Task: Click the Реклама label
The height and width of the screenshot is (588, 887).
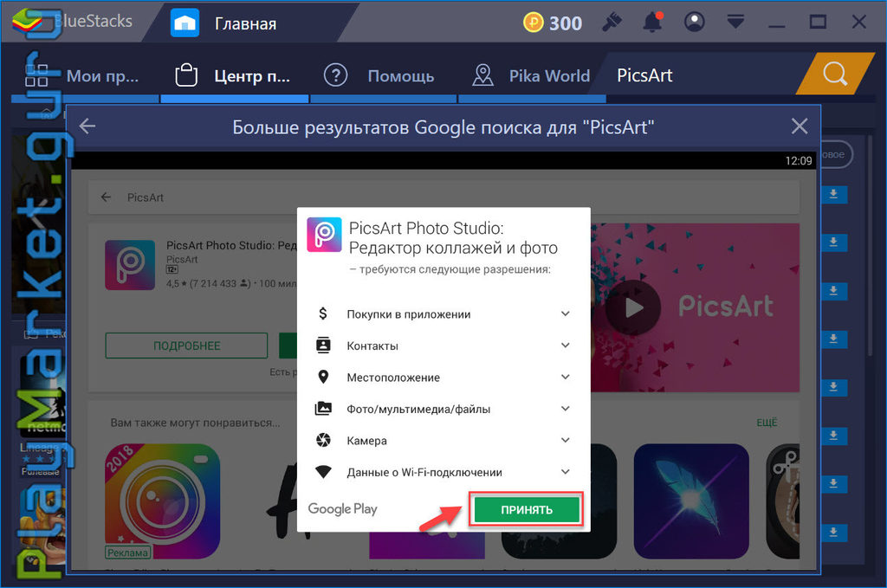Action: tap(128, 552)
